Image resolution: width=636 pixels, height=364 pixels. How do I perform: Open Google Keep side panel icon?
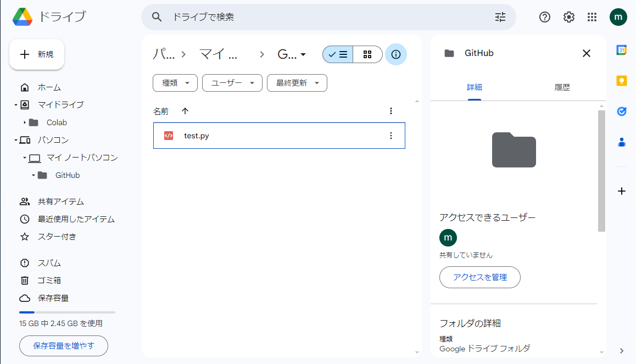click(621, 81)
